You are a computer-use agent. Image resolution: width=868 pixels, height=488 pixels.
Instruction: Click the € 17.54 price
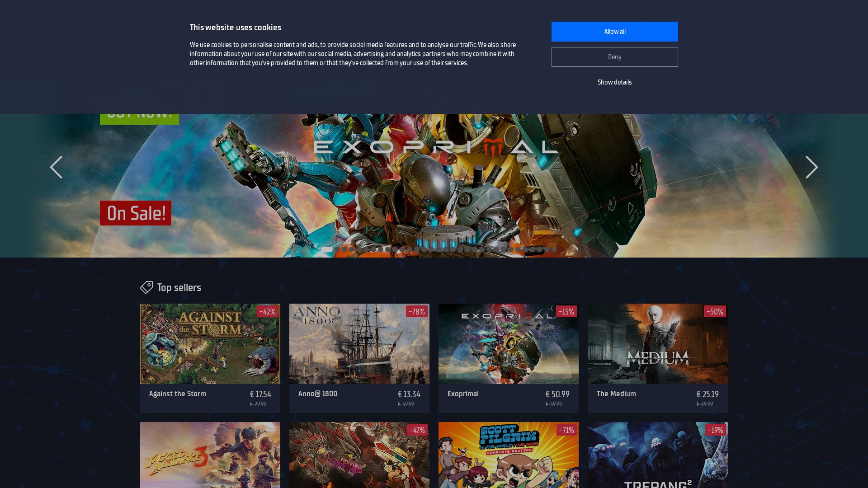point(260,394)
